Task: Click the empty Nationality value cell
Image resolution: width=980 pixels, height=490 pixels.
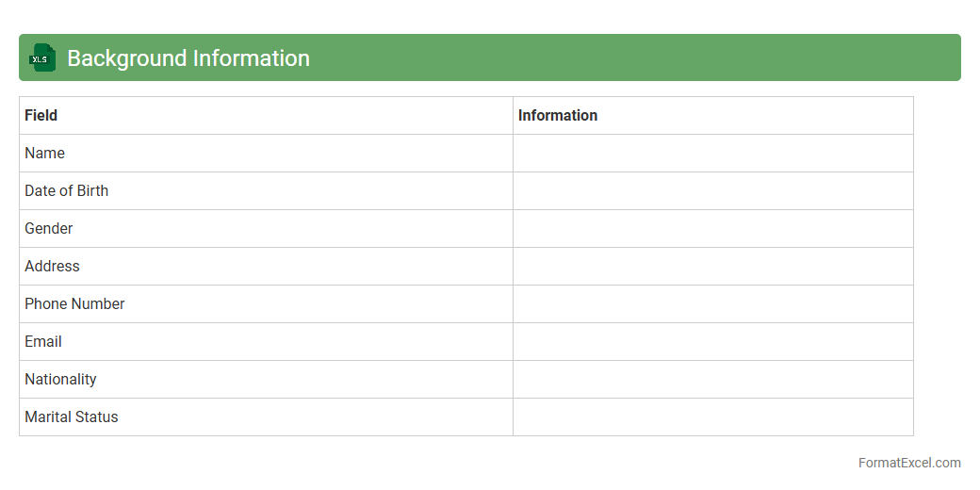Action: [x=712, y=380]
